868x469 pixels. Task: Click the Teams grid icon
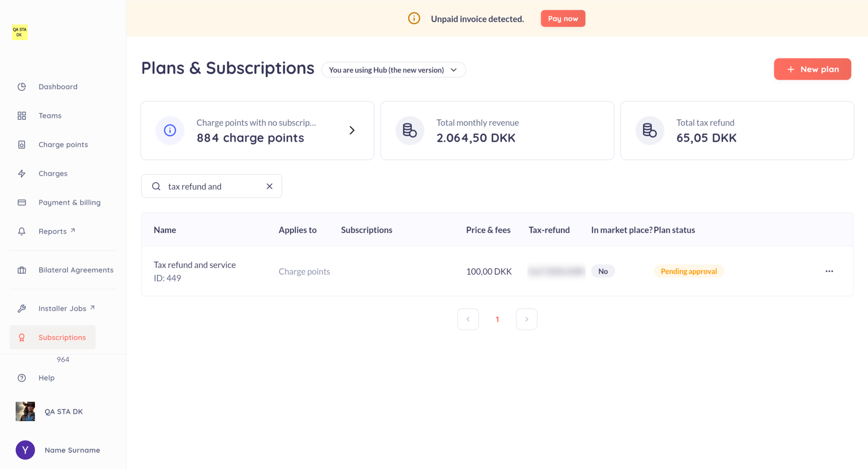tap(22, 116)
